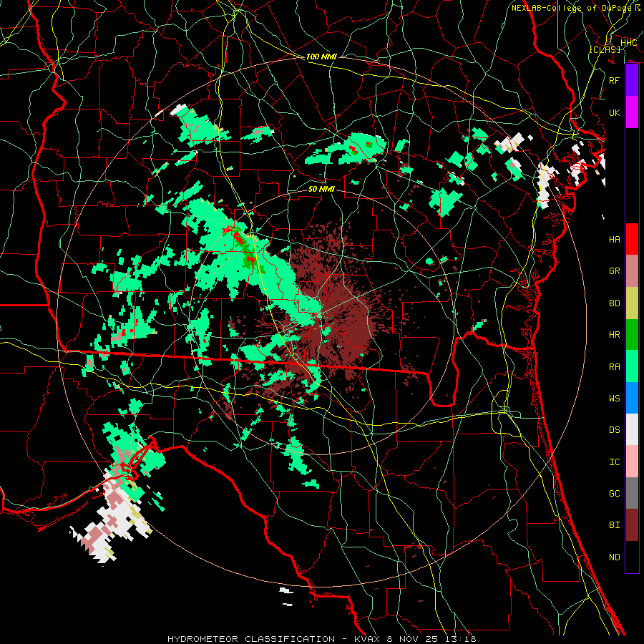Screen dimensions: 644x644
Task: Click the GC gray legend swatch
Action: [x=632, y=493]
